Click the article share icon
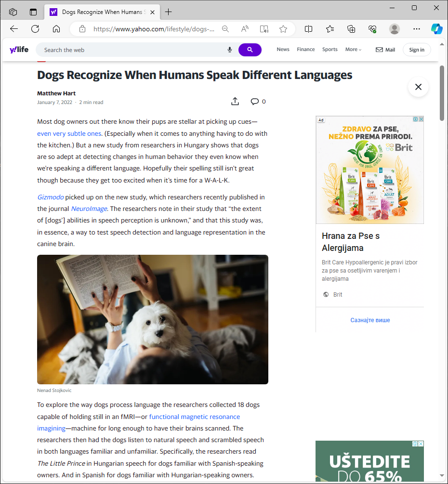 click(235, 102)
